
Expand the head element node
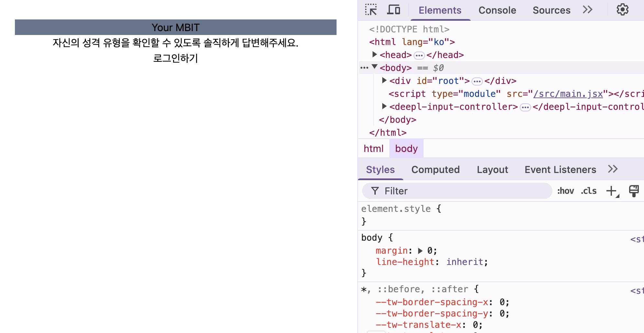(x=374, y=54)
